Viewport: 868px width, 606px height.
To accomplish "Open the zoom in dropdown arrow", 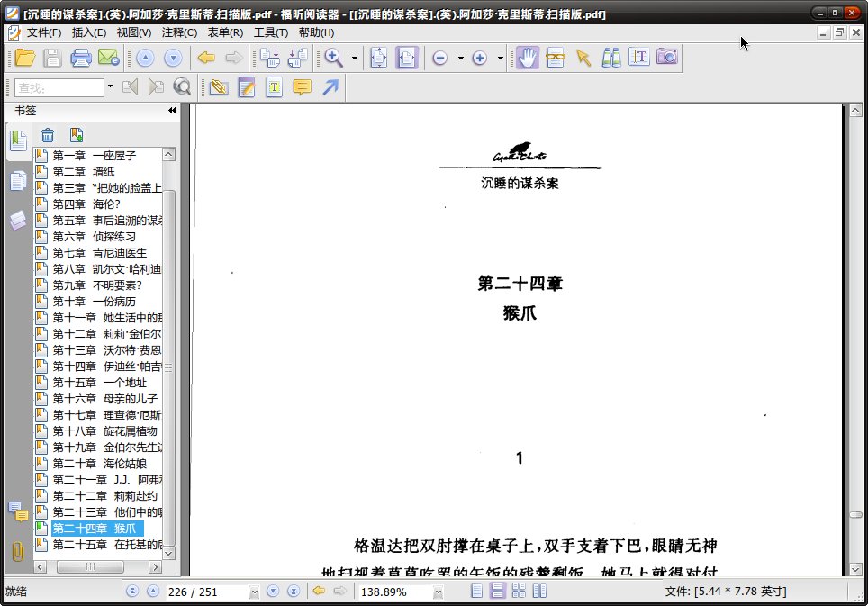I will pyautogui.click(x=500, y=58).
